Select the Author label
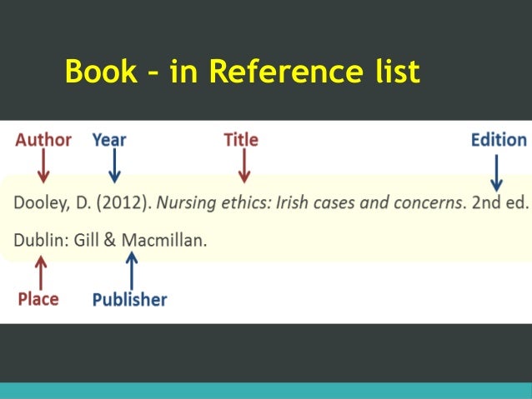 [43, 140]
